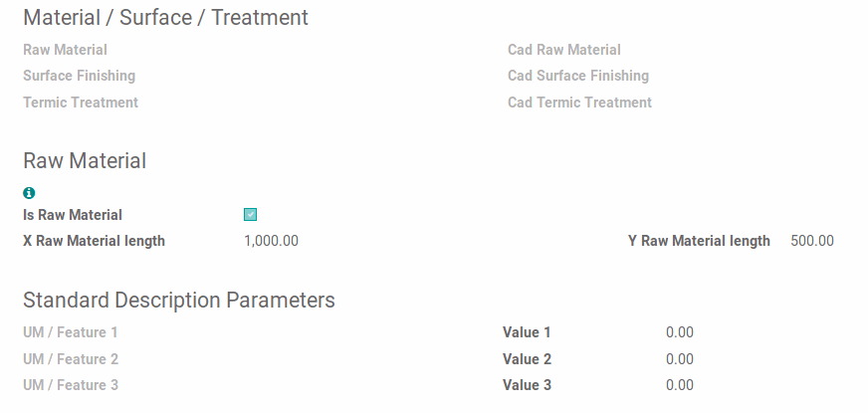Click the UM / Feature 2 label

coord(71,359)
